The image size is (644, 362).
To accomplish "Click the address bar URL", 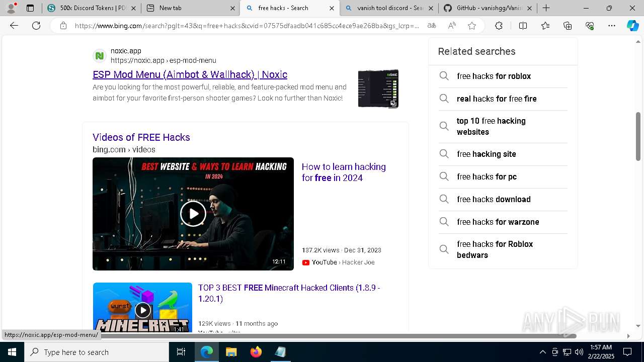I will [x=247, y=26].
